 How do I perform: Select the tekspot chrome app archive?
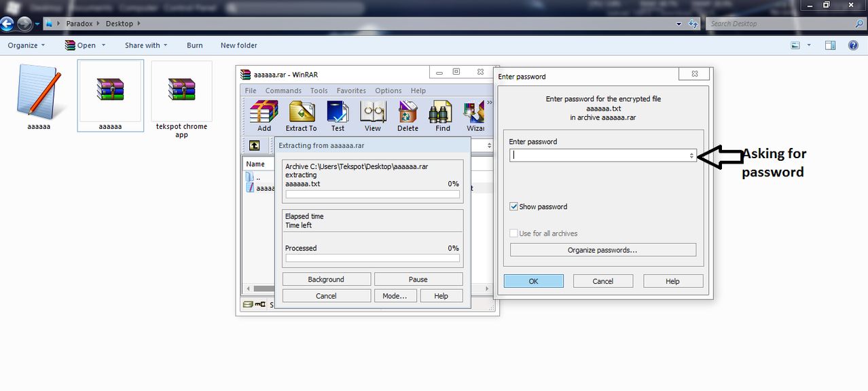181,100
